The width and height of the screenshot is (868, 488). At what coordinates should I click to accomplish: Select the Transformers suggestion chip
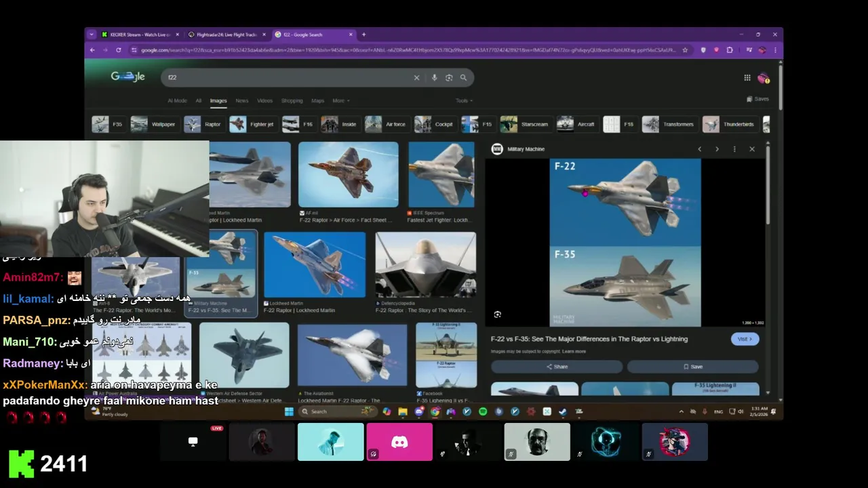[x=669, y=124]
